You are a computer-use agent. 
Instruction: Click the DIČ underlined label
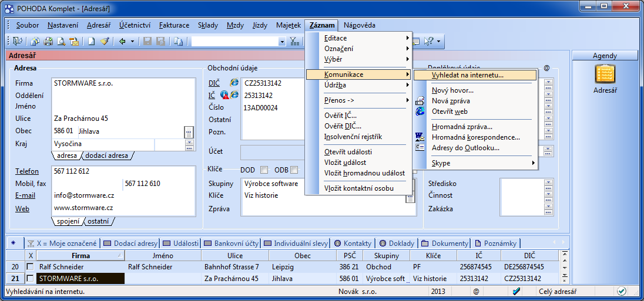pyautogui.click(x=214, y=83)
